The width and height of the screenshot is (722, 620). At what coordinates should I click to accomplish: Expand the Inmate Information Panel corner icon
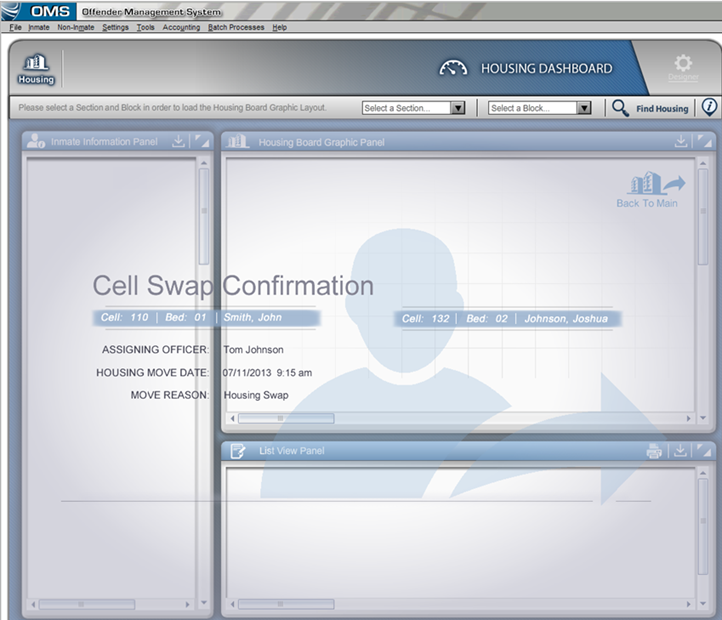point(202,142)
